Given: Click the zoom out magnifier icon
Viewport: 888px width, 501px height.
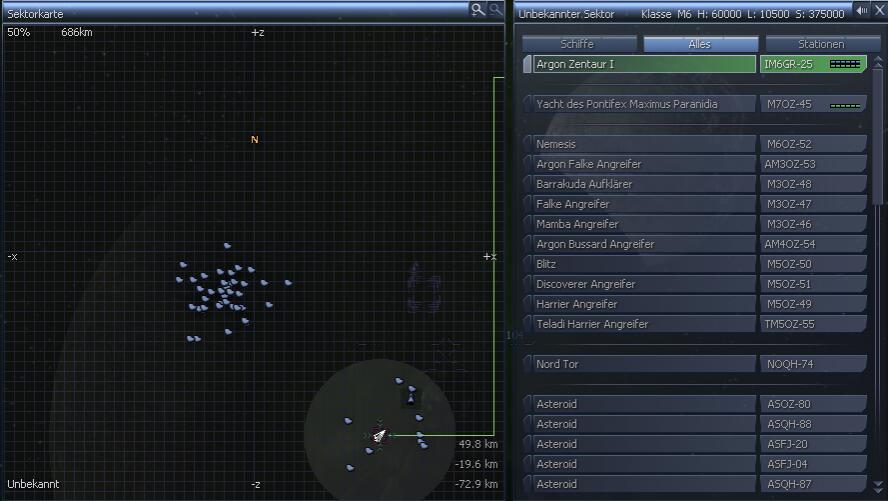Looking at the screenshot, I should 496,9.
